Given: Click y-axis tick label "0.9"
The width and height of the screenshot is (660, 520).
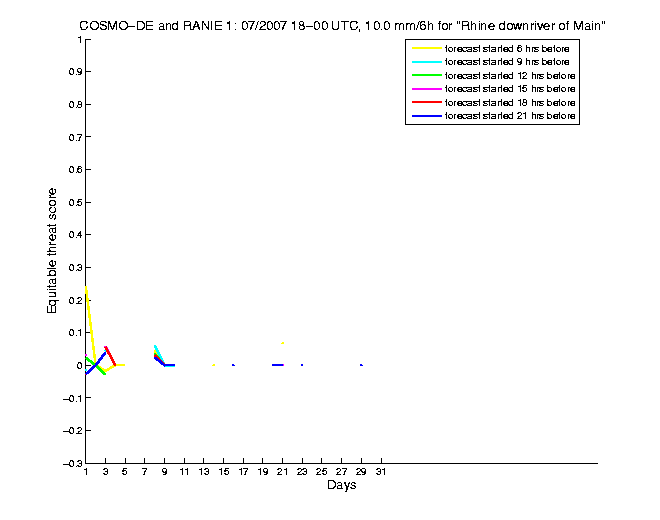Looking at the screenshot, I should pos(75,72).
